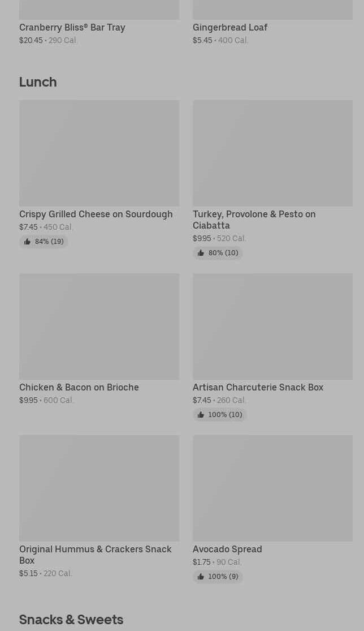
Task: Click the 84% (19) rating badge
Action: click(x=44, y=242)
